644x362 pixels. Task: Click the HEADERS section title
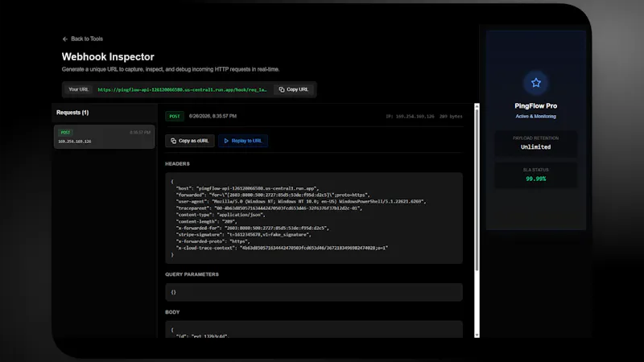click(177, 164)
